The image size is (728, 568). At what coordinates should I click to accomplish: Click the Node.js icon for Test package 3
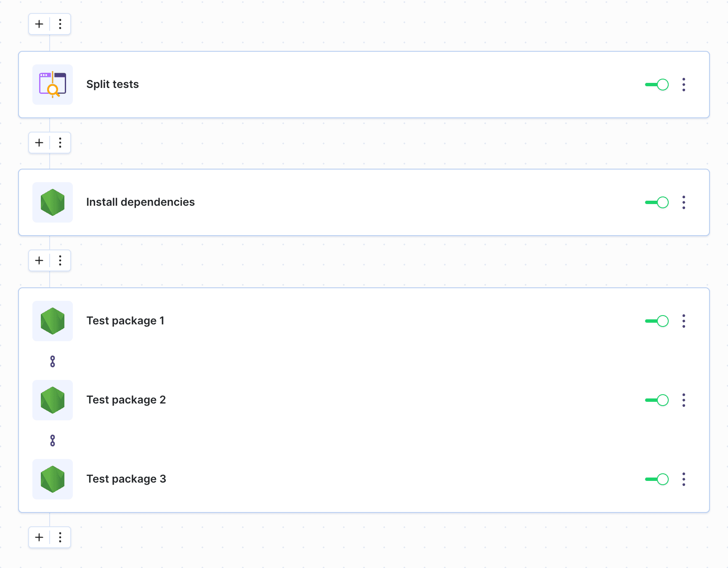pos(52,479)
